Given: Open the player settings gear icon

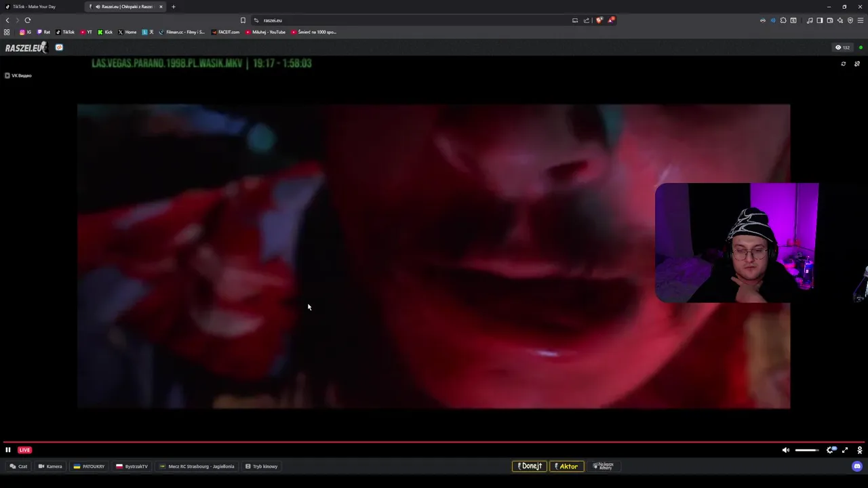Looking at the screenshot, I should 830,450.
